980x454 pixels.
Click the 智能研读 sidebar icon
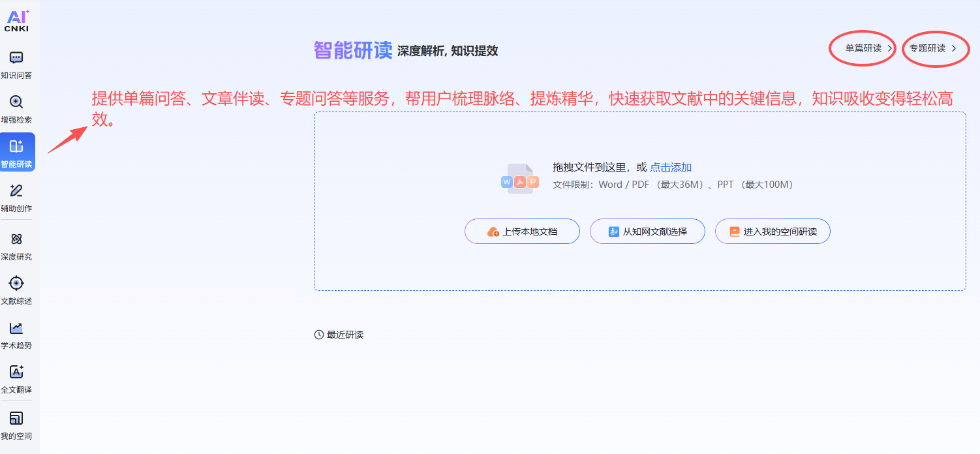pos(17,147)
